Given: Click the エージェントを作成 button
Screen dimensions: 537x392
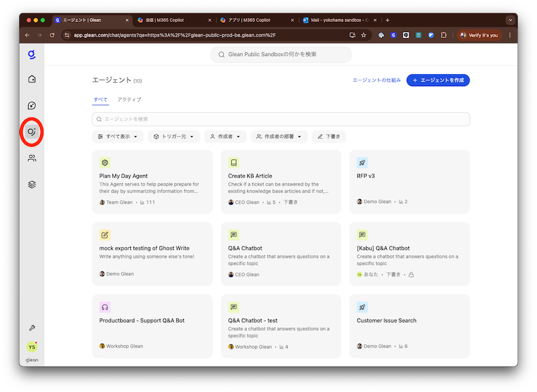Looking at the screenshot, I should (438, 80).
